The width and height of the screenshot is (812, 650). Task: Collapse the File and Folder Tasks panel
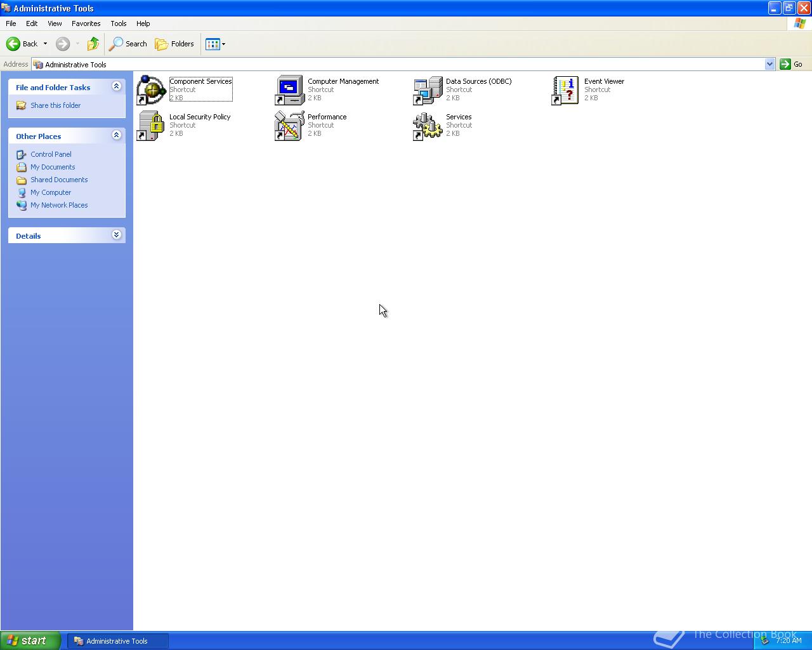click(116, 86)
